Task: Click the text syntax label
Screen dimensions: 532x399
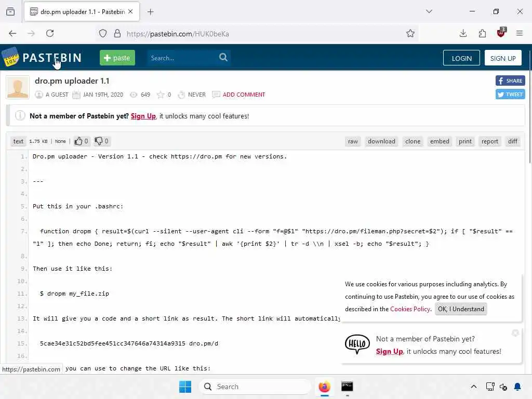Action: (18, 141)
